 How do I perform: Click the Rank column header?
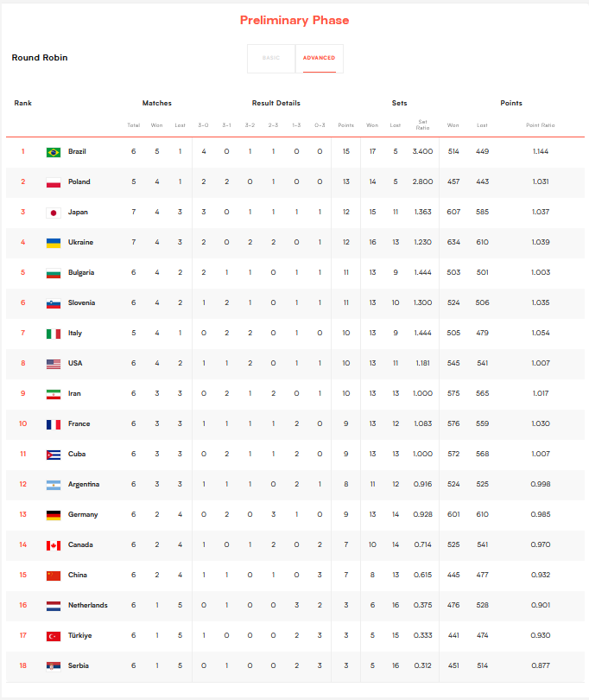point(23,104)
